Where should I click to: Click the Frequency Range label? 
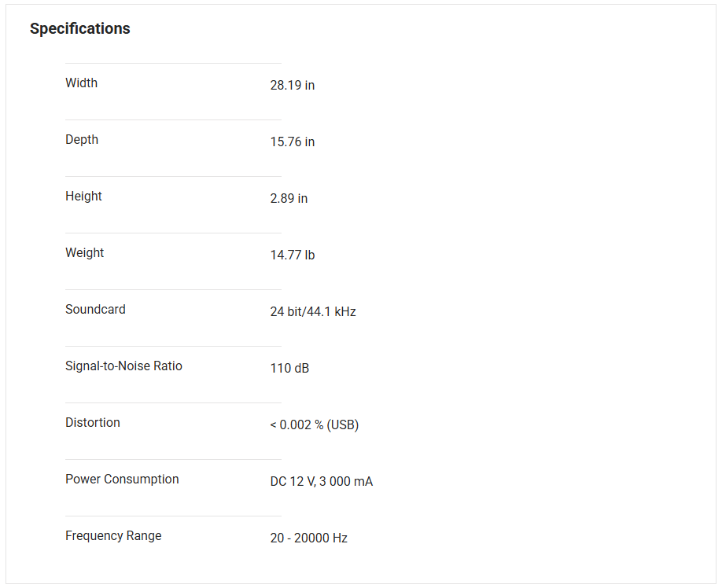[x=113, y=536]
